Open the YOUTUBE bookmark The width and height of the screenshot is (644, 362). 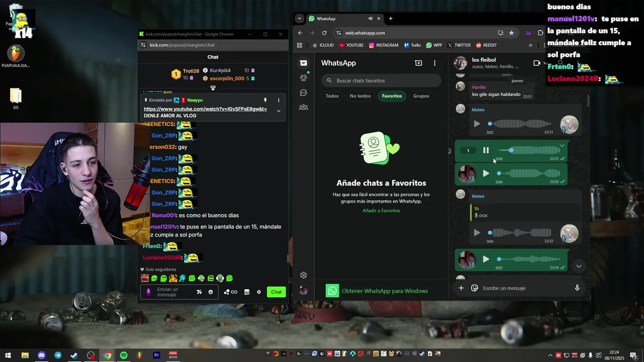(x=351, y=45)
